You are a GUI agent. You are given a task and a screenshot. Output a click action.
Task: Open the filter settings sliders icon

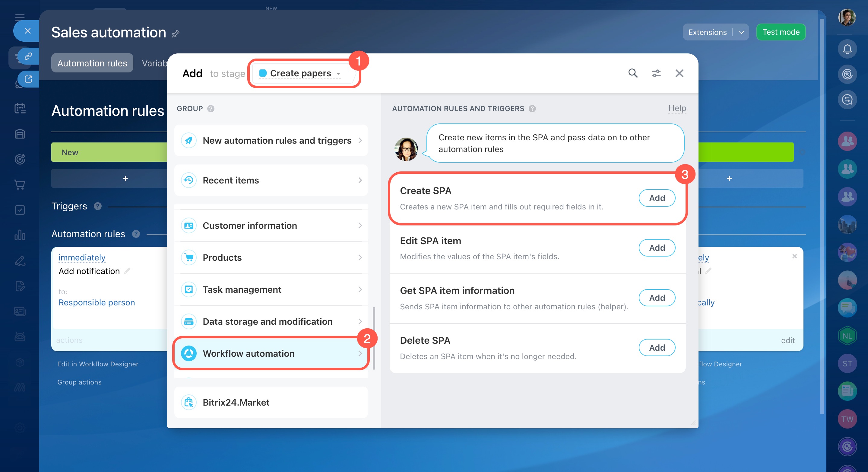656,73
